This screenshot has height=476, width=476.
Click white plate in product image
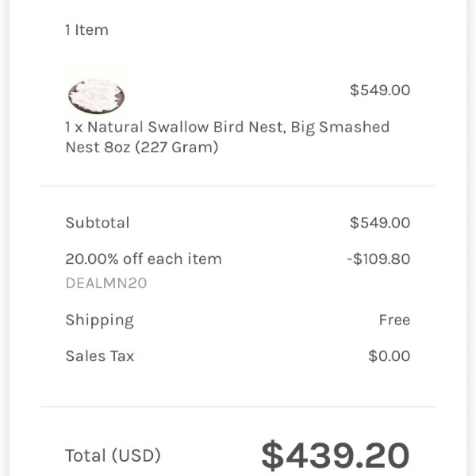(x=97, y=96)
